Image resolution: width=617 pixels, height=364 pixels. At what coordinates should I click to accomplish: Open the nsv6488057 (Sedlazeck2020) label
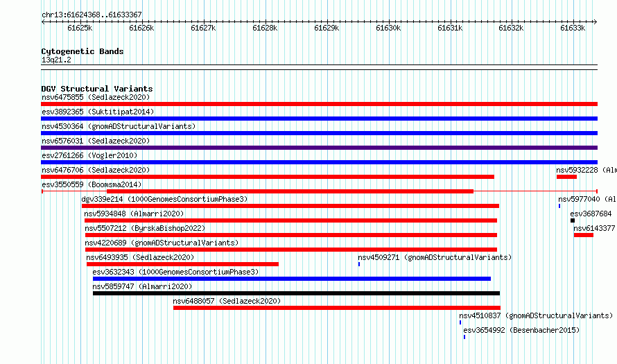tap(227, 301)
